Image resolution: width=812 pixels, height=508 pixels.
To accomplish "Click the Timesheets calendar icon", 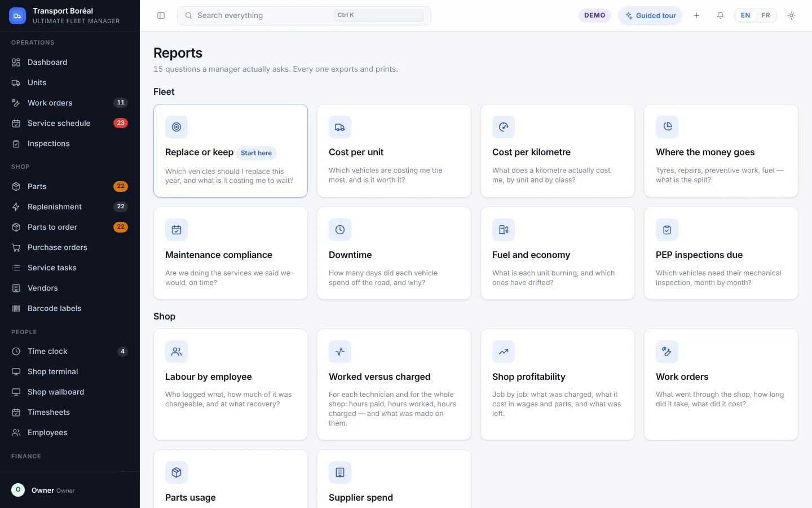I will click(16, 412).
